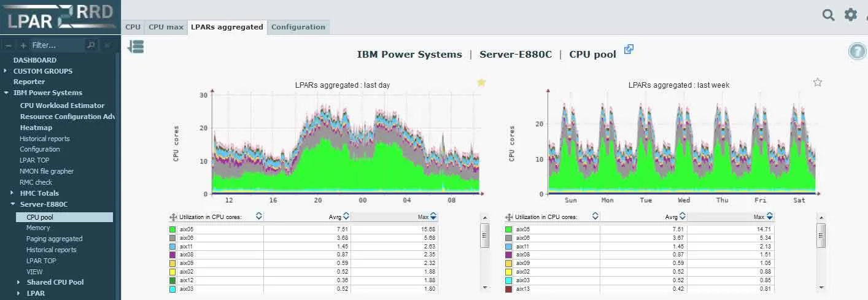This screenshot has width=868, height=300.
Task: Expand the LPAR tree node
Action: (19, 293)
